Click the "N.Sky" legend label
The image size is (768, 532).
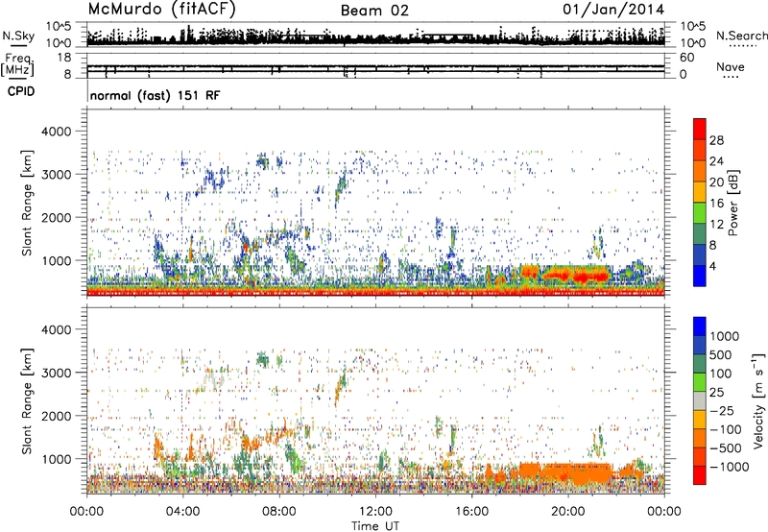pos(18,36)
